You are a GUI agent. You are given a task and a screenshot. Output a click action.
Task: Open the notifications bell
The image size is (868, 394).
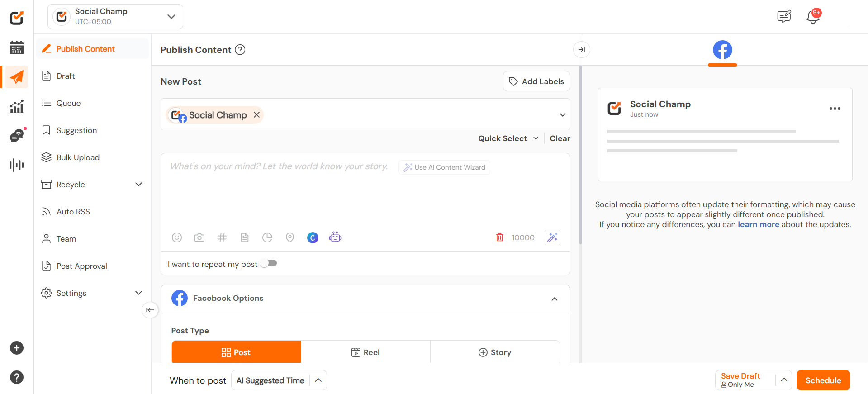(x=813, y=16)
